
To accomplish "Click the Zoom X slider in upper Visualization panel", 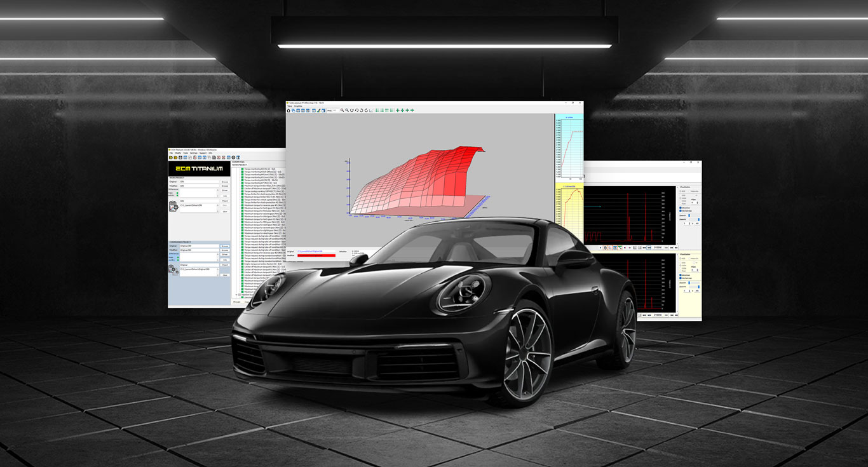I will coord(690,216).
